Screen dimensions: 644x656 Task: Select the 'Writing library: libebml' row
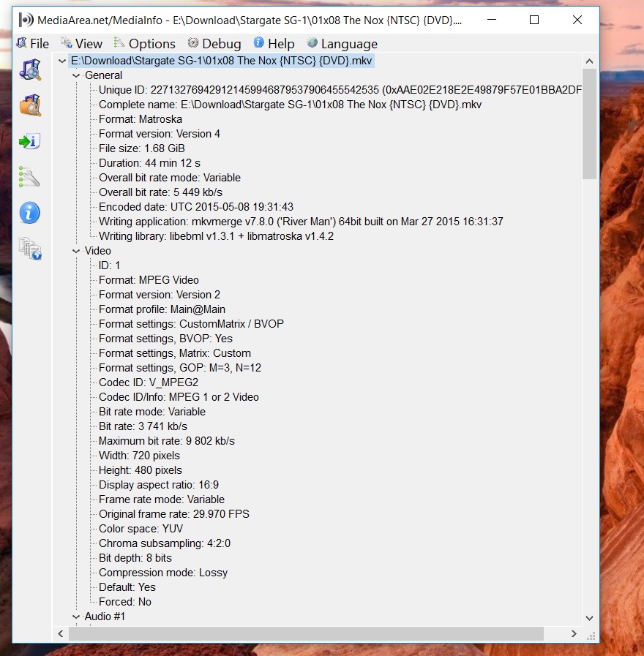coord(216,236)
